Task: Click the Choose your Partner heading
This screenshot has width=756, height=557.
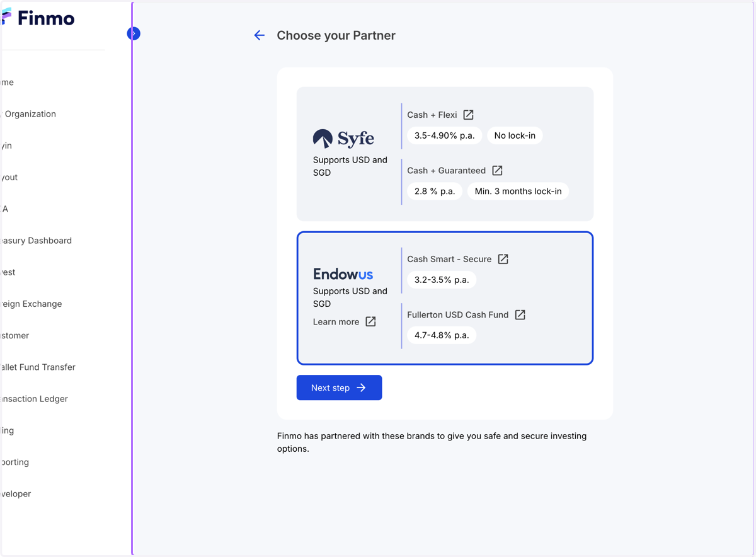Action: 336,35
